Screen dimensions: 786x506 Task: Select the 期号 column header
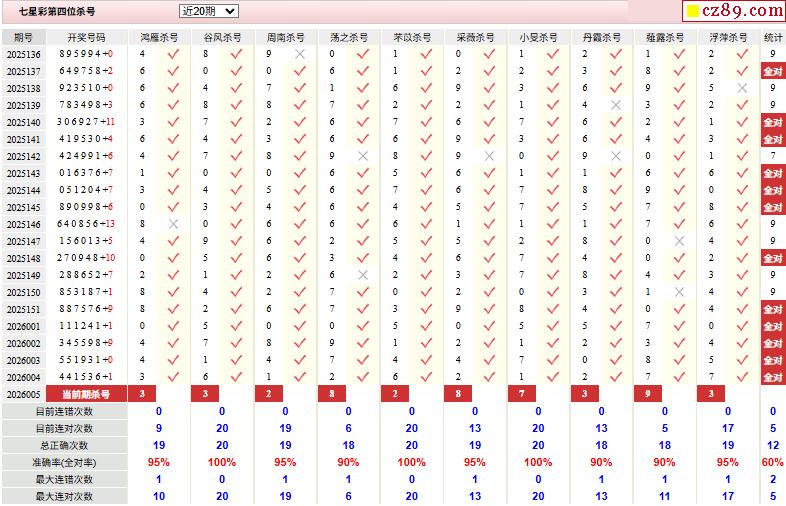pos(24,37)
